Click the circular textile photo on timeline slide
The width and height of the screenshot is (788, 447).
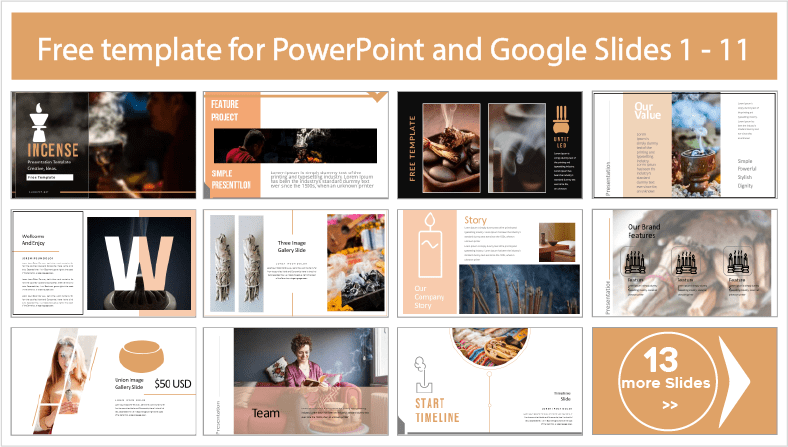click(490, 347)
